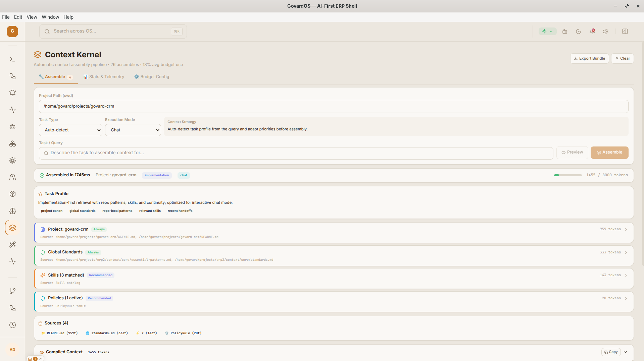
Task: Open the package box icon in the sidebar
Action: pyautogui.click(x=12, y=194)
